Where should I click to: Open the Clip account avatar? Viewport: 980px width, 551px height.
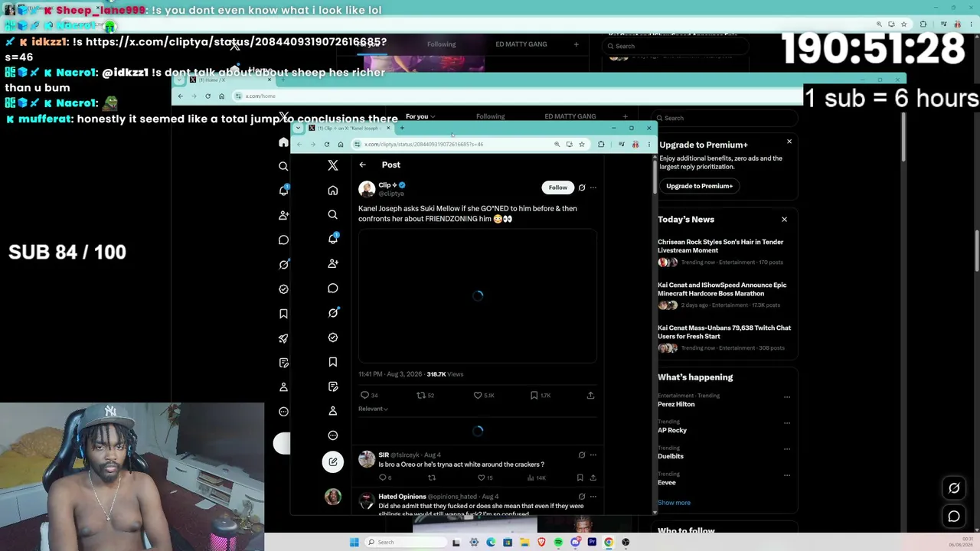(367, 188)
